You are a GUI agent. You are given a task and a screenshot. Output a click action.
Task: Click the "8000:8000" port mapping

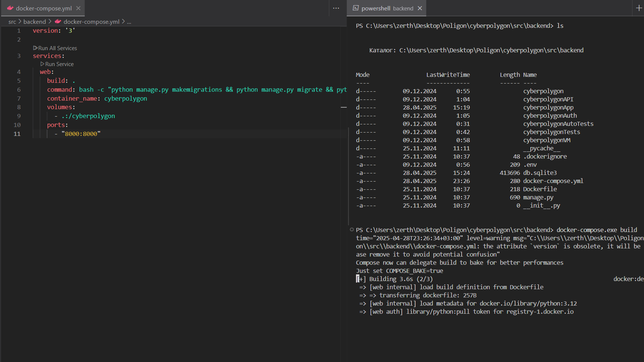[81, 134]
